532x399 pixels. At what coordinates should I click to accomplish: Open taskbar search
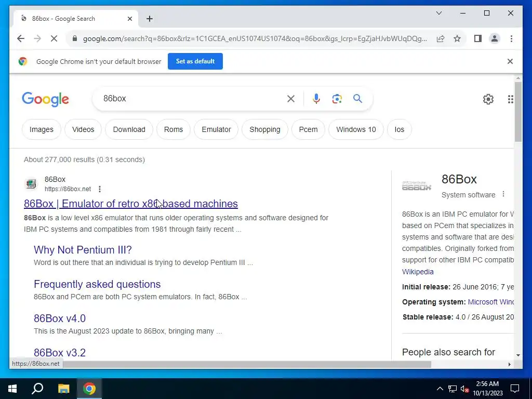pyautogui.click(x=37, y=389)
